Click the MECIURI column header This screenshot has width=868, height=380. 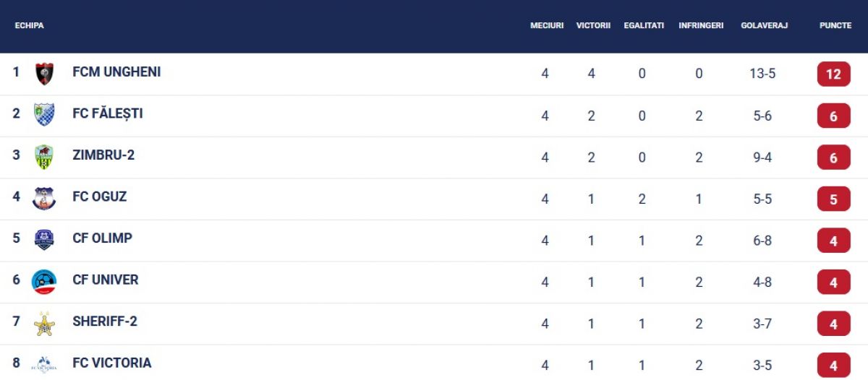point(546,25)
